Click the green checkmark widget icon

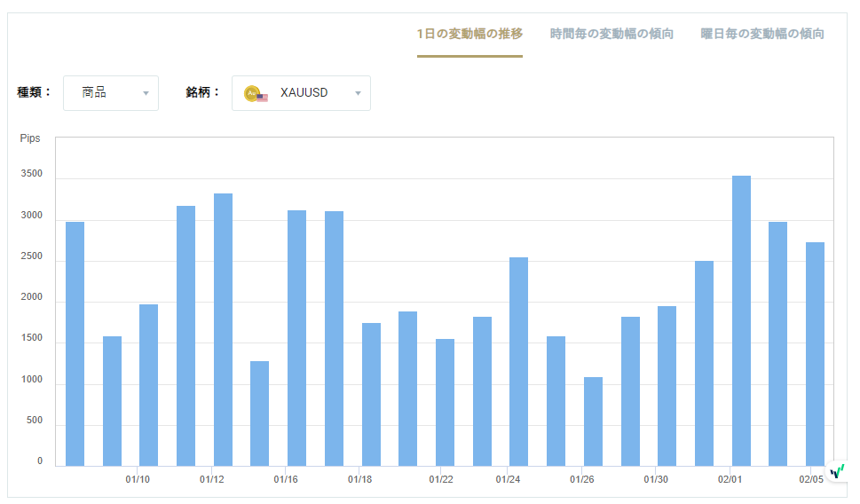click(838, 471)
